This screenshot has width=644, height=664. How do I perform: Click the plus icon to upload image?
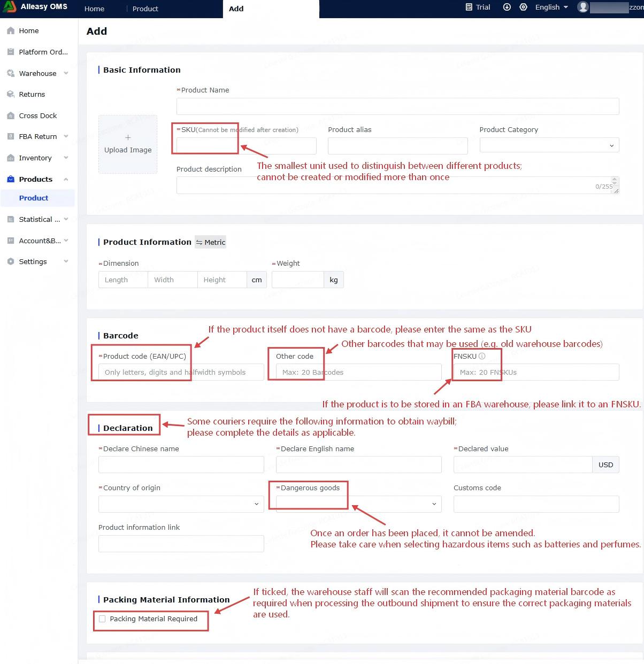(128, 137)
